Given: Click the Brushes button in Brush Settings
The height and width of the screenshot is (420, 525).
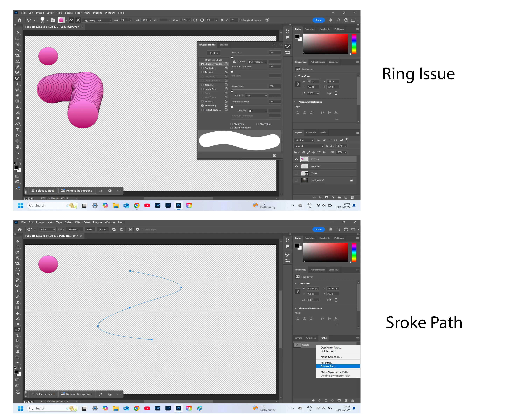Looking at the screenshot, I should [x=213, y=53].
